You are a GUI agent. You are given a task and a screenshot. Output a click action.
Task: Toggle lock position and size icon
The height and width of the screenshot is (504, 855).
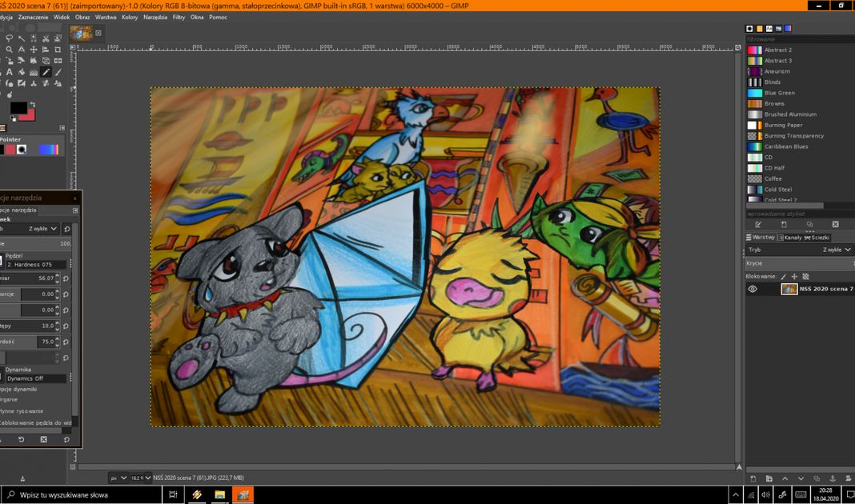click(794, 277)
